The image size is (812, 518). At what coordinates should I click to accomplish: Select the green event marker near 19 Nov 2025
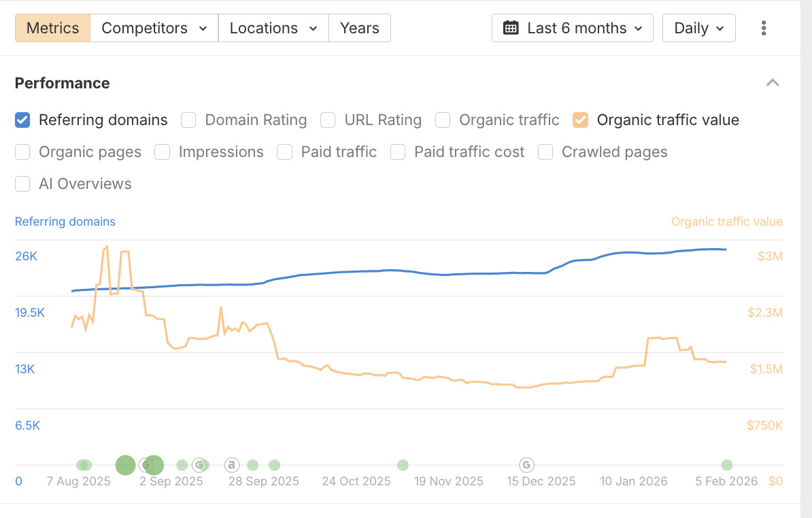[x=403, y=465]
